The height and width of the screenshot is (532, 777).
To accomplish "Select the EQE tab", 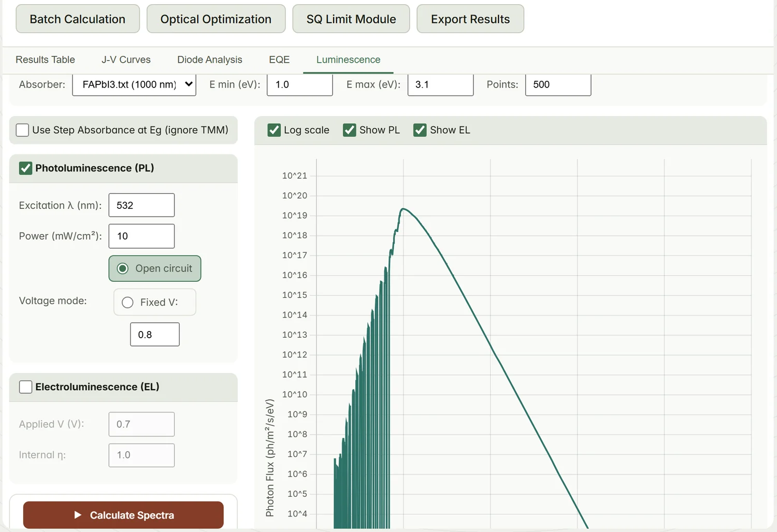I will [279, 60].
